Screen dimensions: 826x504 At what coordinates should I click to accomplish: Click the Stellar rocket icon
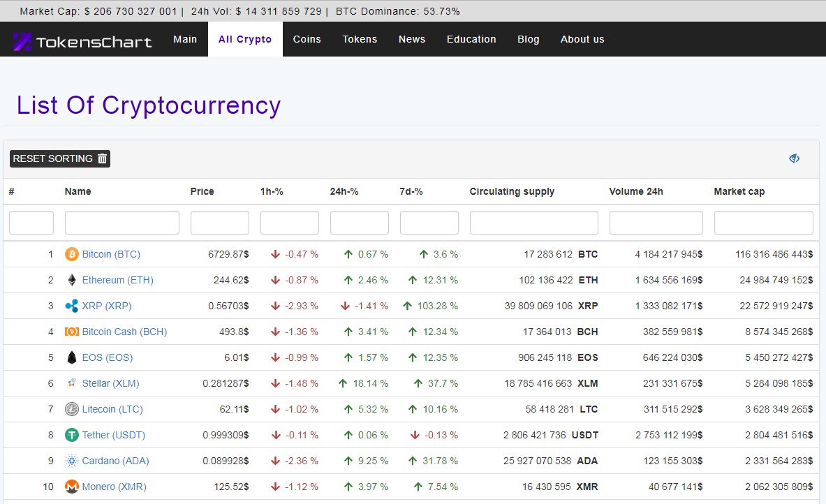72,383
